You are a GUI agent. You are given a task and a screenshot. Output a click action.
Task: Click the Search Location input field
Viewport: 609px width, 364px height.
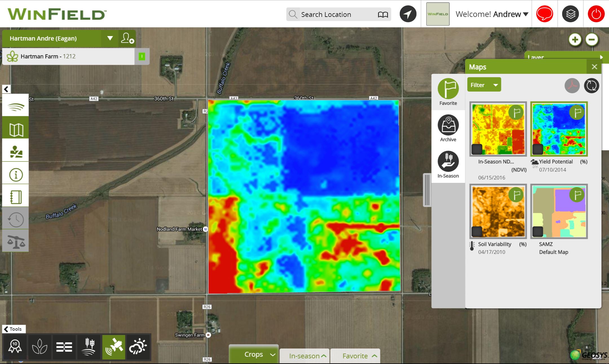333,14
